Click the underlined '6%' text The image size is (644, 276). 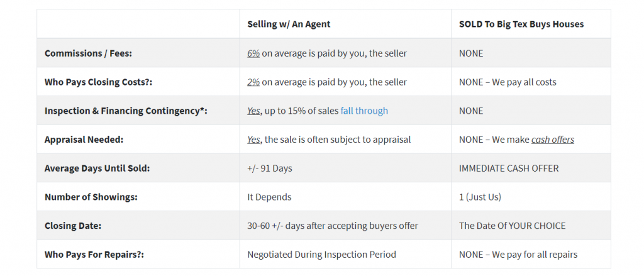(253, 53)
